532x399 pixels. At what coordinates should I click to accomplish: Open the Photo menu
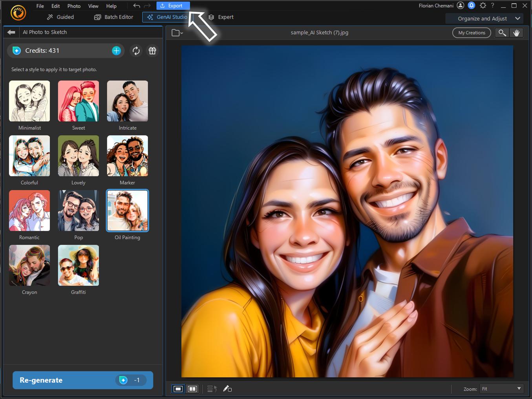pos(74,6)
